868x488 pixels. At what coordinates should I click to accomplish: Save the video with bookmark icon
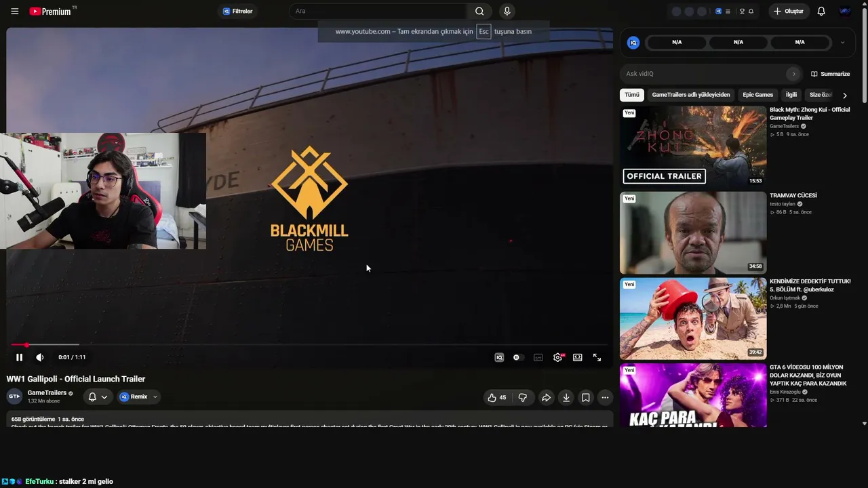pos(586,398)
